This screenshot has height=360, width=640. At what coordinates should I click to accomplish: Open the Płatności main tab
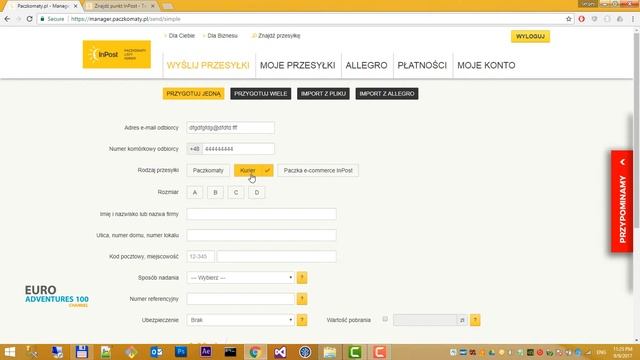422,65
